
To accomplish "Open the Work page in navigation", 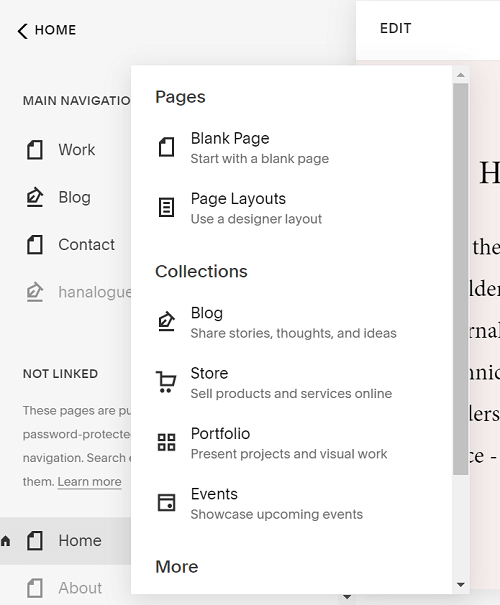I will click(x=76, y=150).
